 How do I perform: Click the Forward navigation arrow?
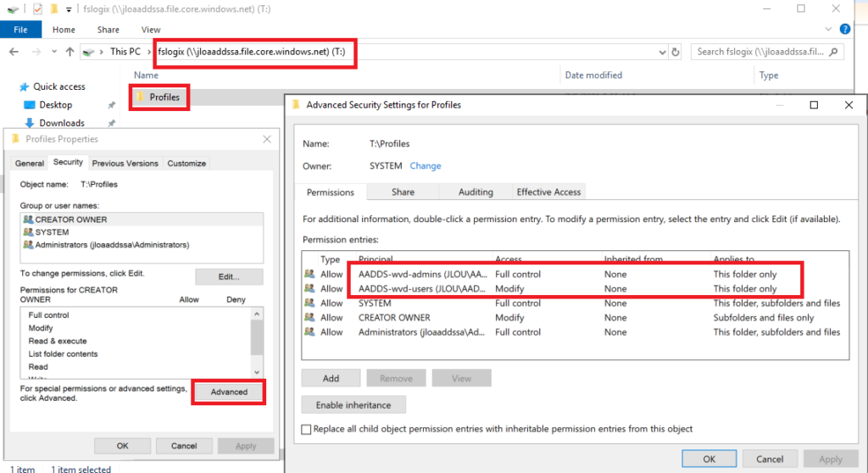pyautogui.click(x=36, y=52)
